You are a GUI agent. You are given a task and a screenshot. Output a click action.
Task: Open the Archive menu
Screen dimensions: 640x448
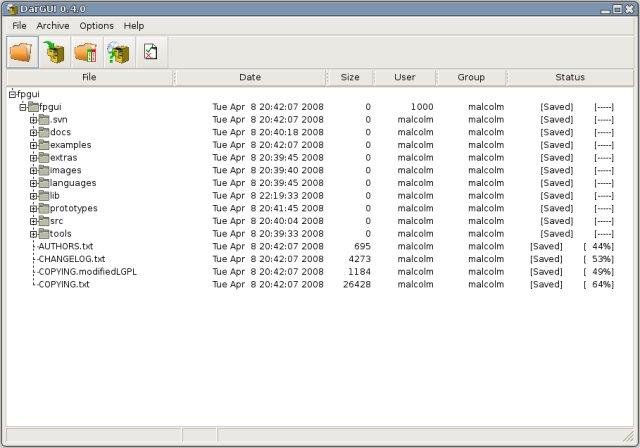point(53,25)
